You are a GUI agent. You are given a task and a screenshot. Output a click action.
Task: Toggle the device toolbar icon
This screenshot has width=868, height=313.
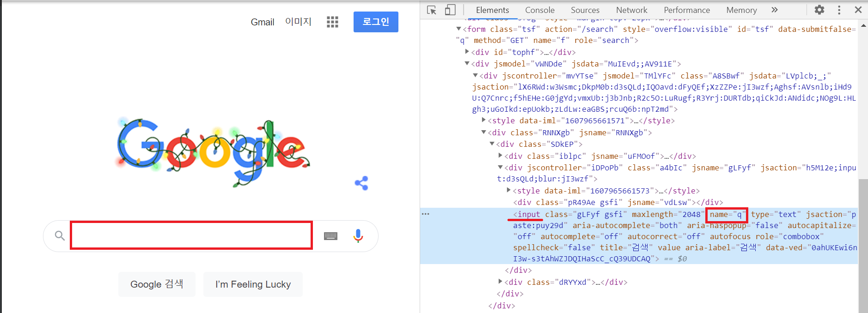[x=450, y=10]
